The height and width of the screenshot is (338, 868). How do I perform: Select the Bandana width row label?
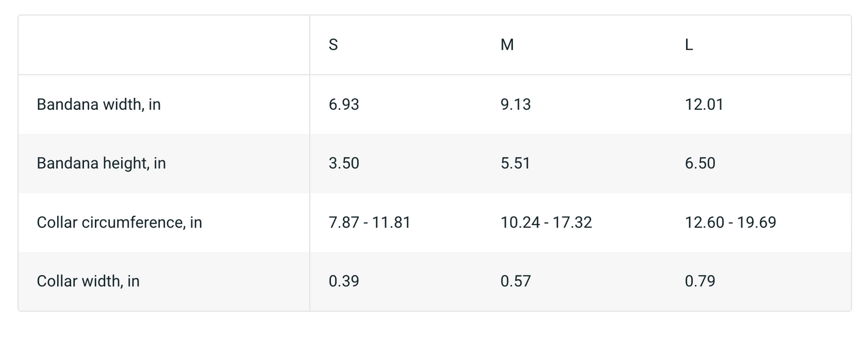(x=99, y=104)
